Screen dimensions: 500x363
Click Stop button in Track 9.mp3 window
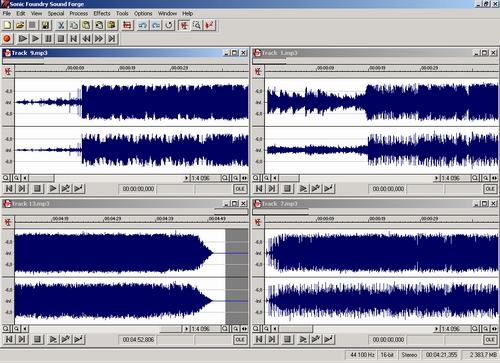point(37,189)
